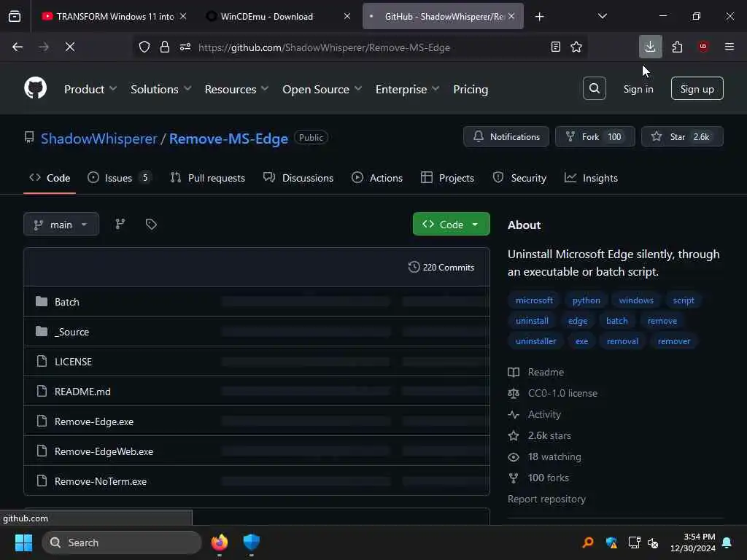Switch to the Pull requests tab
The width and height of the screenshot is (747, 560).
pyautogui.click(x=208, y=178)
